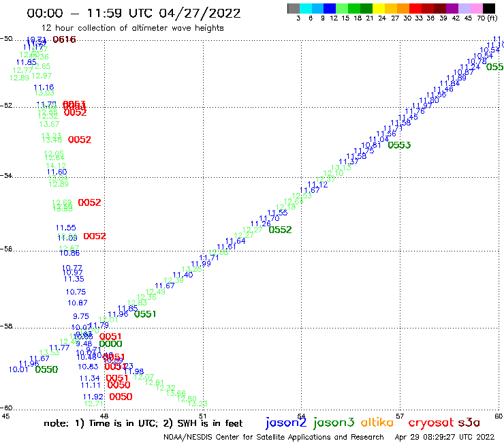Viewport: 504px width, 443px height.
Task: Click the red '0052' label beside 12.69
Action: point(90,202)
